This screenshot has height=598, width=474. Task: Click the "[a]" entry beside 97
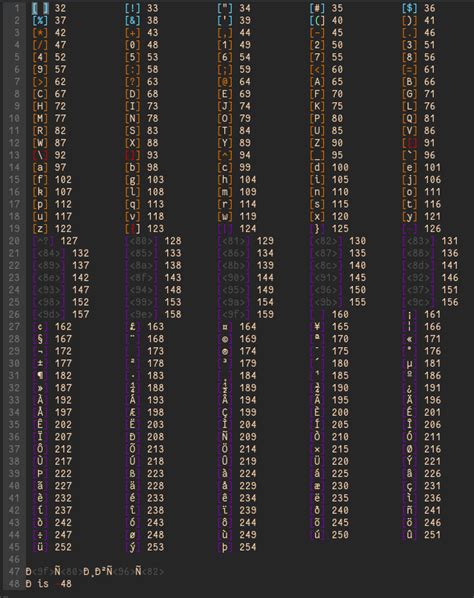[x=40, y=167]
